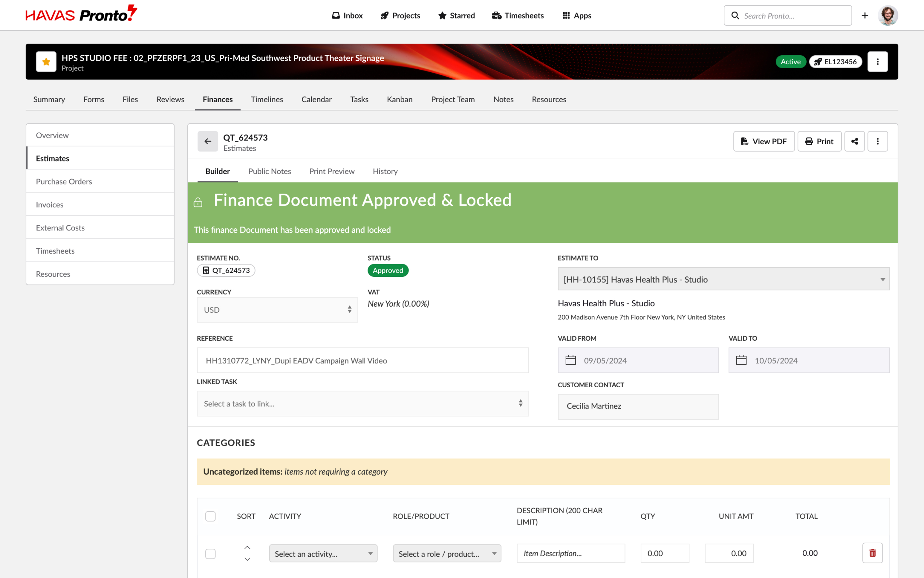Switch to the Notes tab
The image size is (924, 578).
[503, 99]
